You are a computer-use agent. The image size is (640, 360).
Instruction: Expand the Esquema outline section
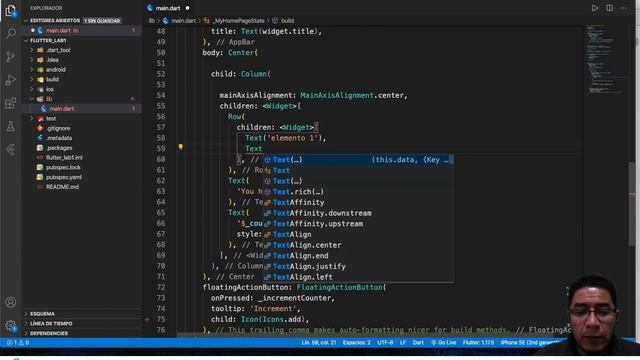point(42,313)
